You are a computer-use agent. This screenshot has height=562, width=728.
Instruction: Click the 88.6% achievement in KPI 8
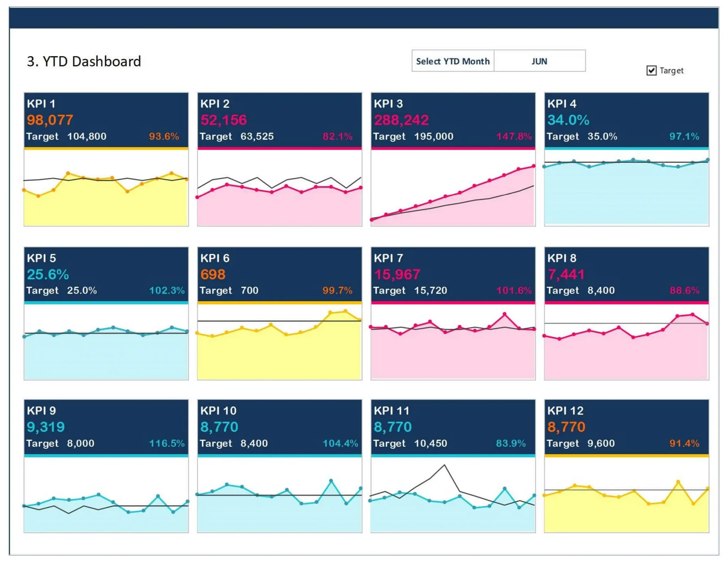point(684,291)
